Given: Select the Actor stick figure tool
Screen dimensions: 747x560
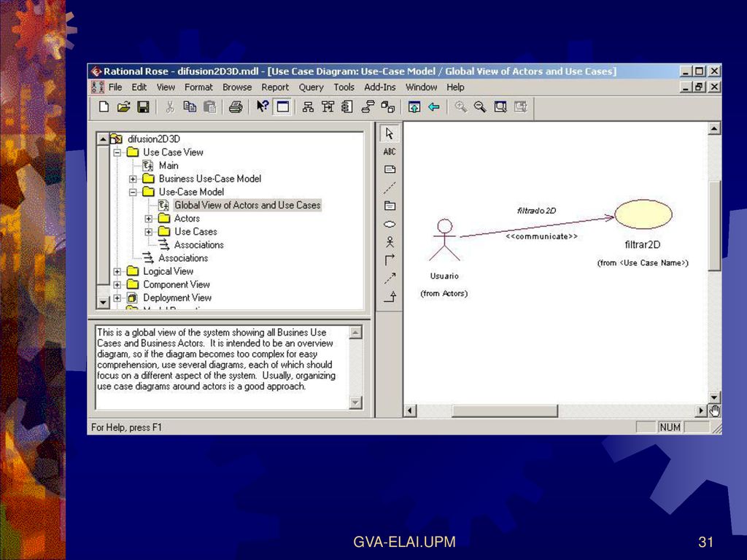Looking at the screenshot, I should (x=390, y=242).
